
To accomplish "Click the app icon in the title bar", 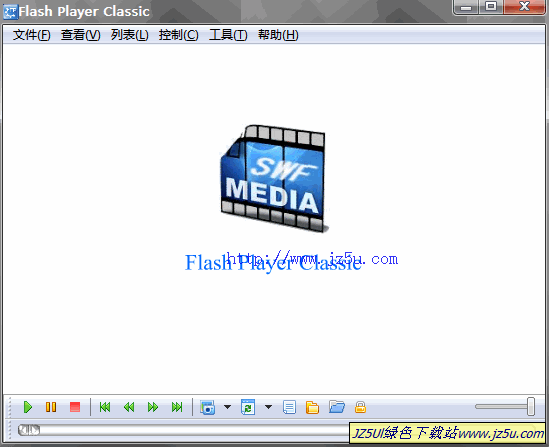I will 10,12.
